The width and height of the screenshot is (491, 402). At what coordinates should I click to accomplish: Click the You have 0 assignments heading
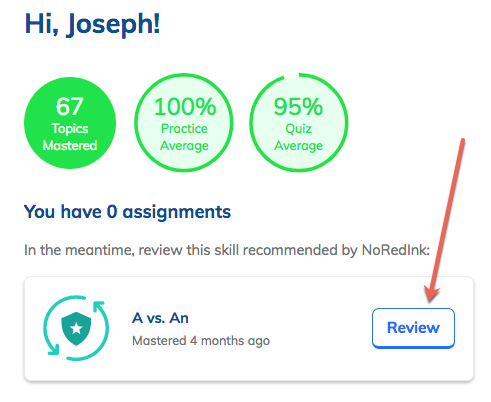tap(127, 212)
